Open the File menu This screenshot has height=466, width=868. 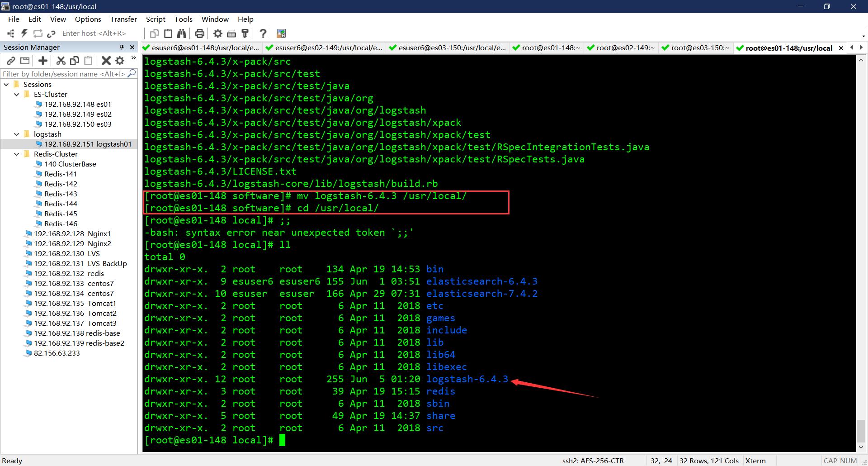click(14, 19)
